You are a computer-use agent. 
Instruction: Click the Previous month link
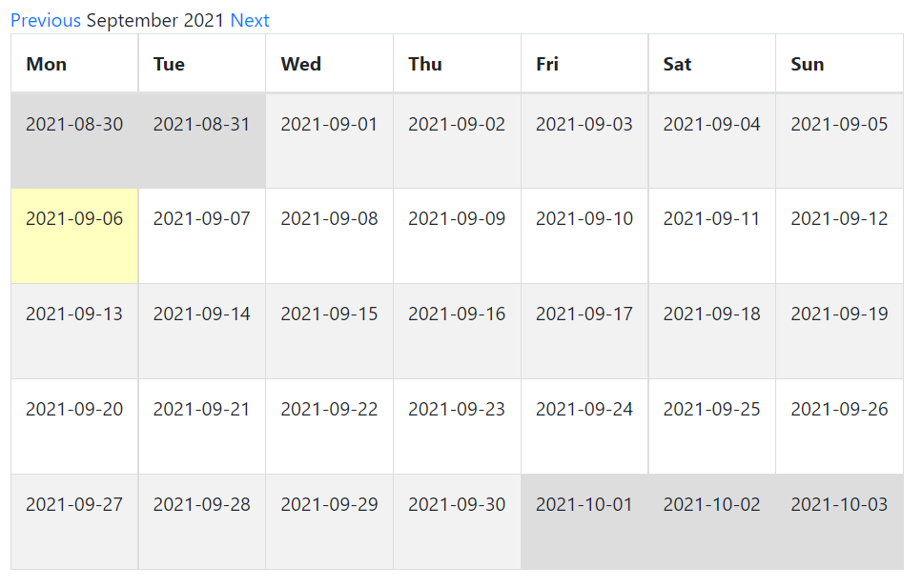point(45,20)
